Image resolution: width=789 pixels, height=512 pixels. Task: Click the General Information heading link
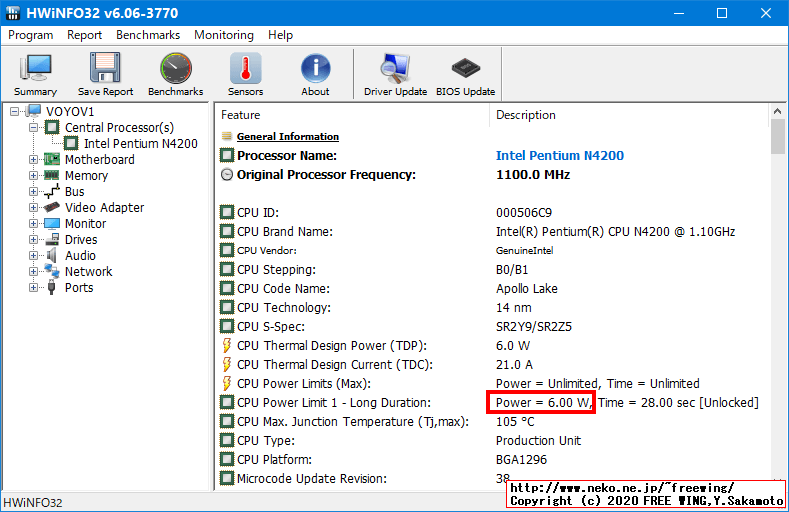[x=288, y=137]
